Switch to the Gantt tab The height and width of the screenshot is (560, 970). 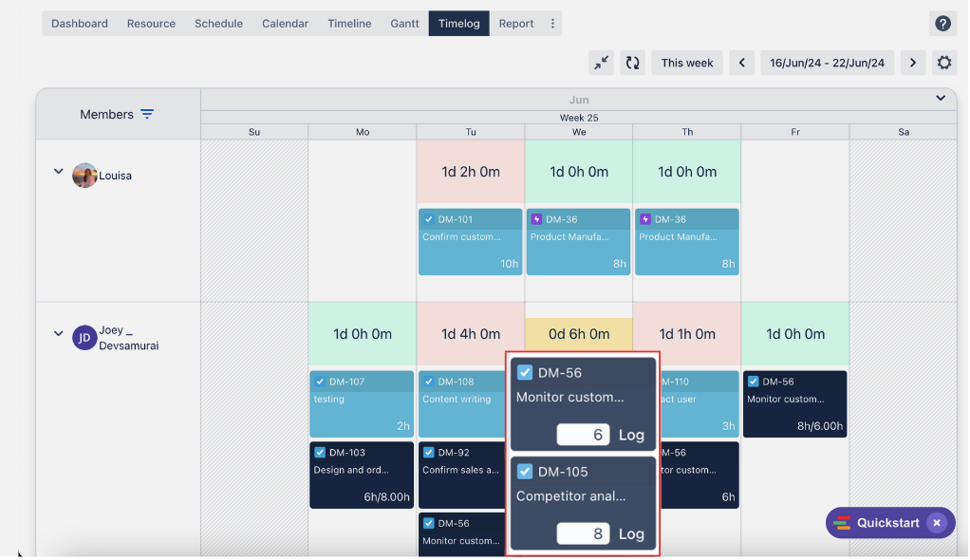[x=404, y=24]
